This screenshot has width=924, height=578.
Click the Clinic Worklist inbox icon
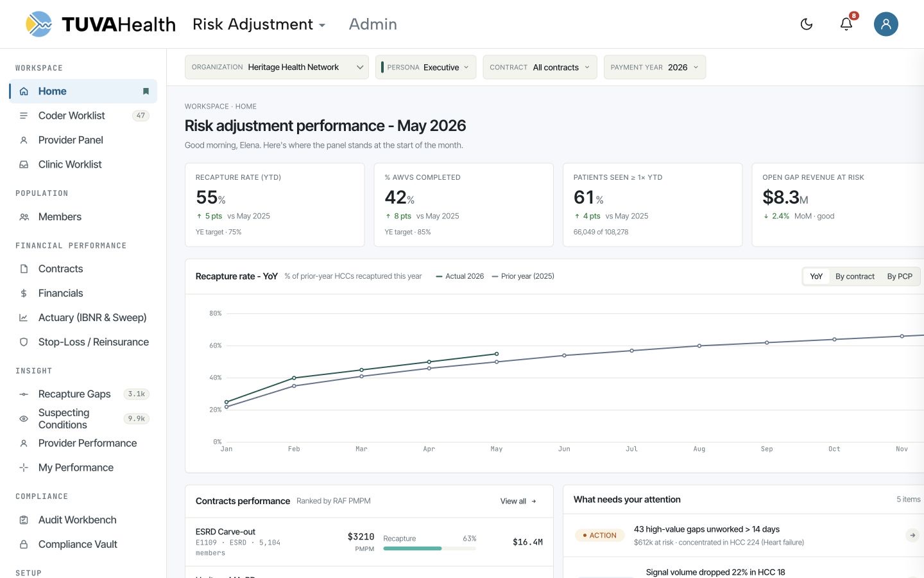click(24, 164)
